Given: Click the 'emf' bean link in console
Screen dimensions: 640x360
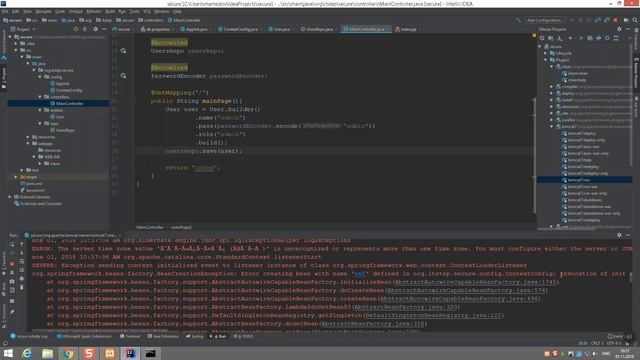Looking at the screenshot, I should (359, 274).
